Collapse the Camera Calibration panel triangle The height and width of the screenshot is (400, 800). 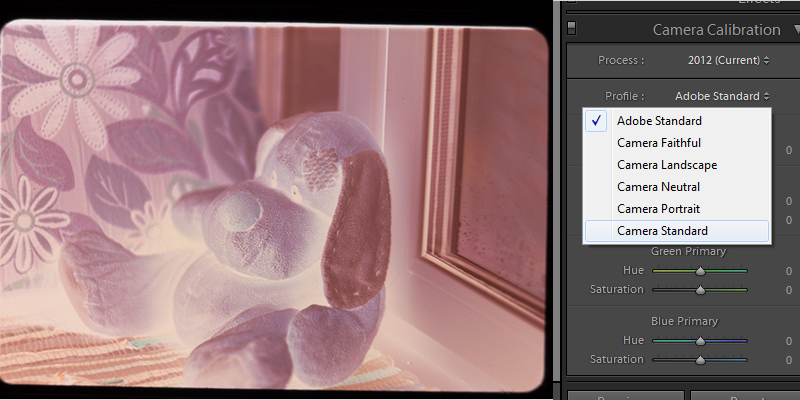point(796,30)
